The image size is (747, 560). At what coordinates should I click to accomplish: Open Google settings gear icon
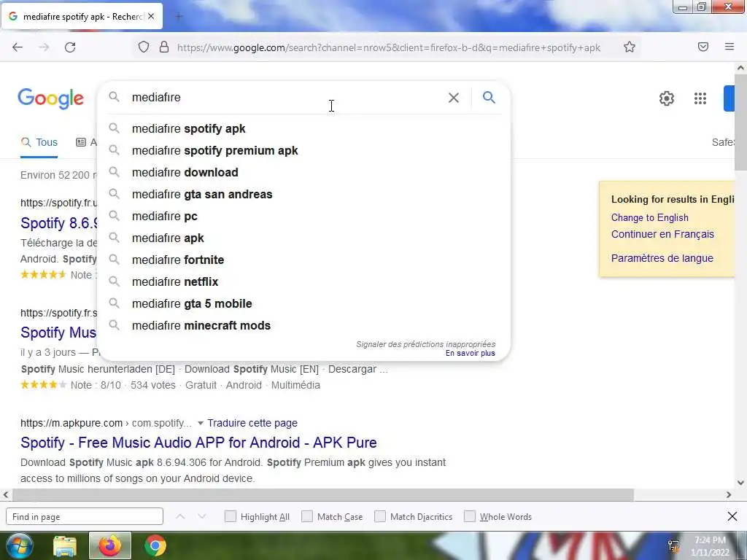(x=667, y=98)
